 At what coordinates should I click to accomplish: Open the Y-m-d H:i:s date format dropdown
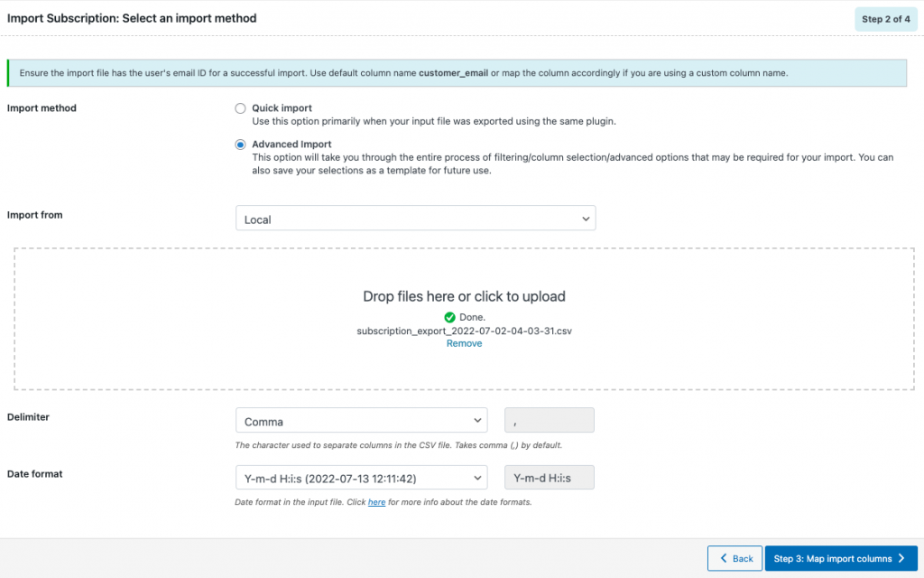pyautogui.click(x=361, y=478)
